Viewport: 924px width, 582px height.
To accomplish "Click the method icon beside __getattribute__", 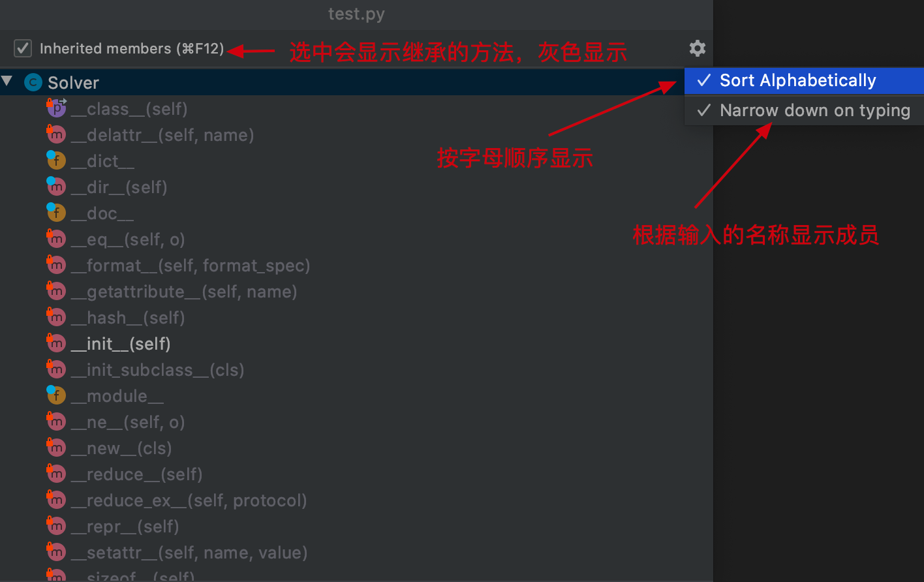I will 57,291.
